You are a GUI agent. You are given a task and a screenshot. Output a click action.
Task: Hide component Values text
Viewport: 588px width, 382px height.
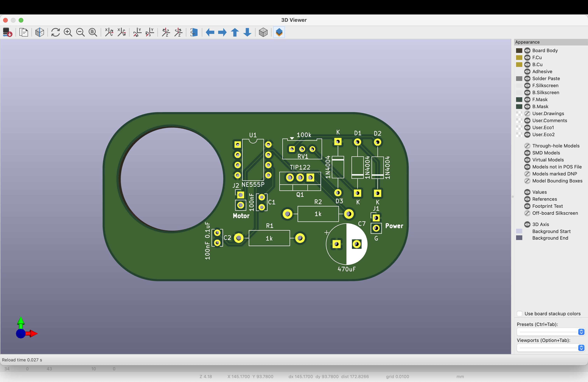(x=527, y=192)
